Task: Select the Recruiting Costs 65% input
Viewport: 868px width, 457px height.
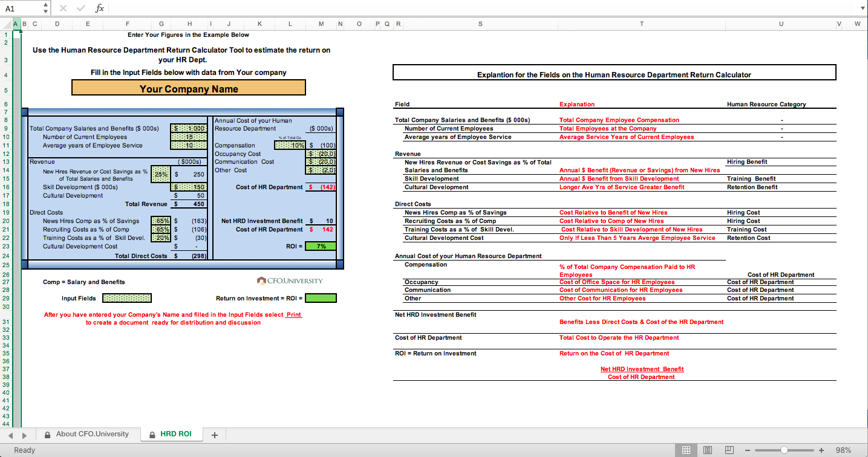Action: click(161, 230)
